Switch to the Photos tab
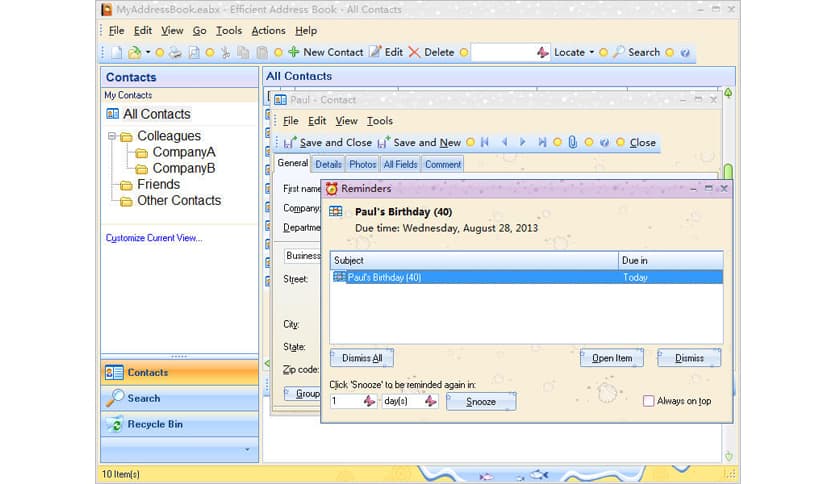Image resolution: width=836 pixels, height=484 pixels. click(363, 164)
